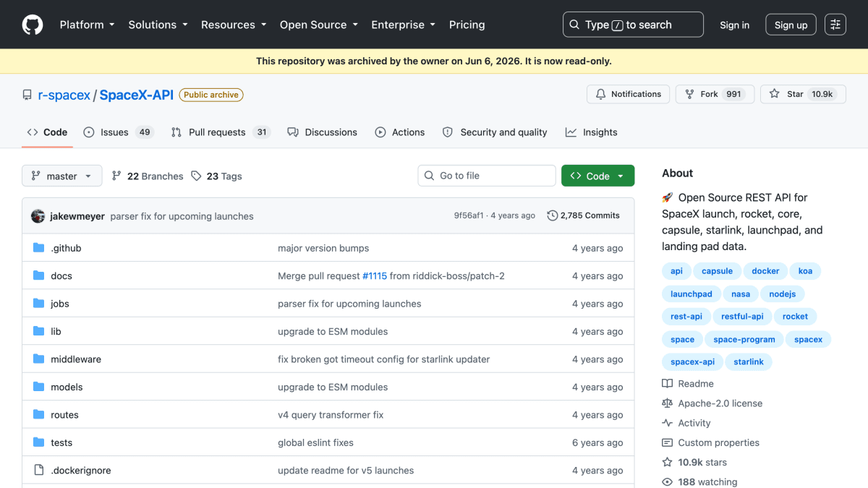Open the Pricing page
The height and width of the screenshot is (488, 868).
click(467, 25)
